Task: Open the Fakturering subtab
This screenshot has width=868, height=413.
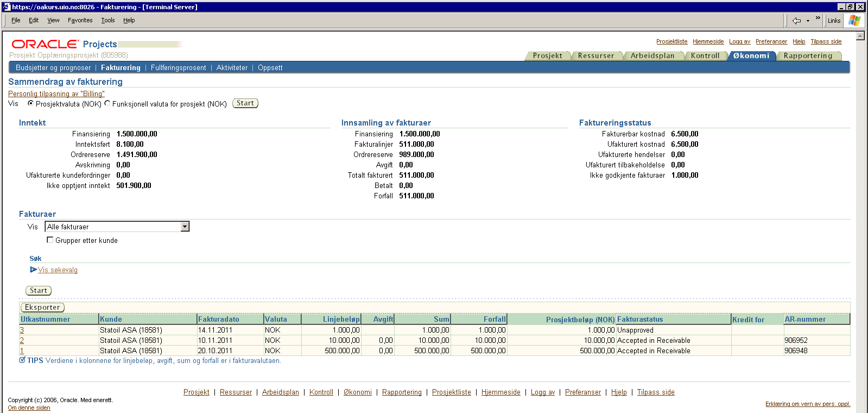Action: (121, 67)
